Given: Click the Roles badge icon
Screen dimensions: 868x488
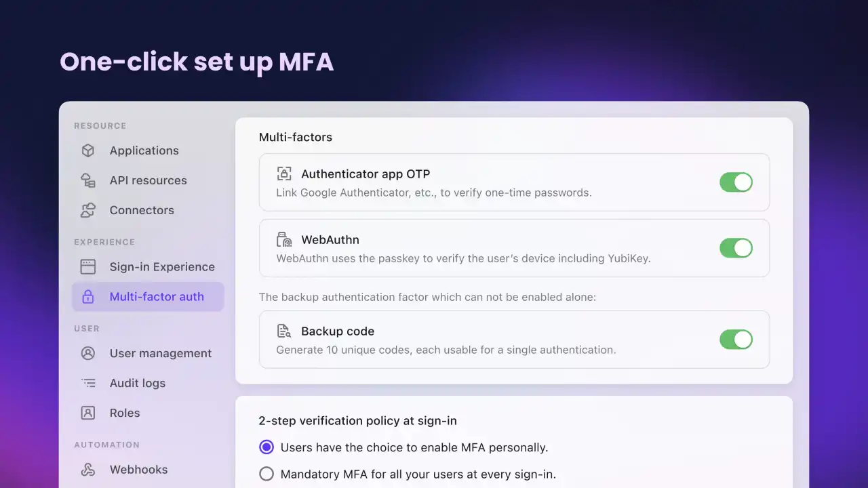Looking at the screenshot, I should [x=88, y=413].
